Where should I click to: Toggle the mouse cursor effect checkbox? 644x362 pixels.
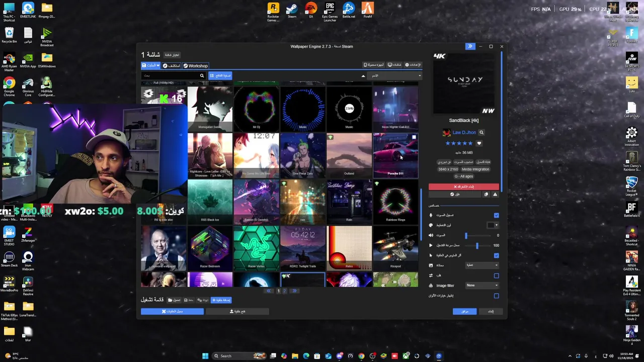pyautogui.click(x=496, y=255)
